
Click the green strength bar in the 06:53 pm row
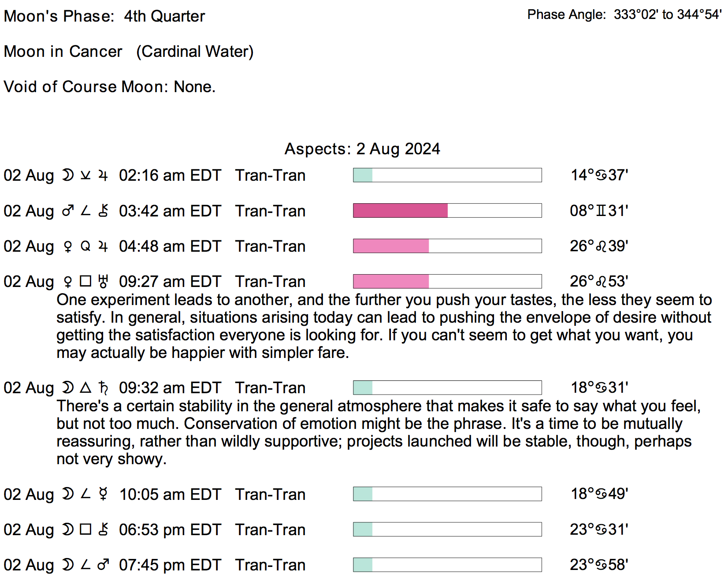pyautogui.click(x=363, y=529)
